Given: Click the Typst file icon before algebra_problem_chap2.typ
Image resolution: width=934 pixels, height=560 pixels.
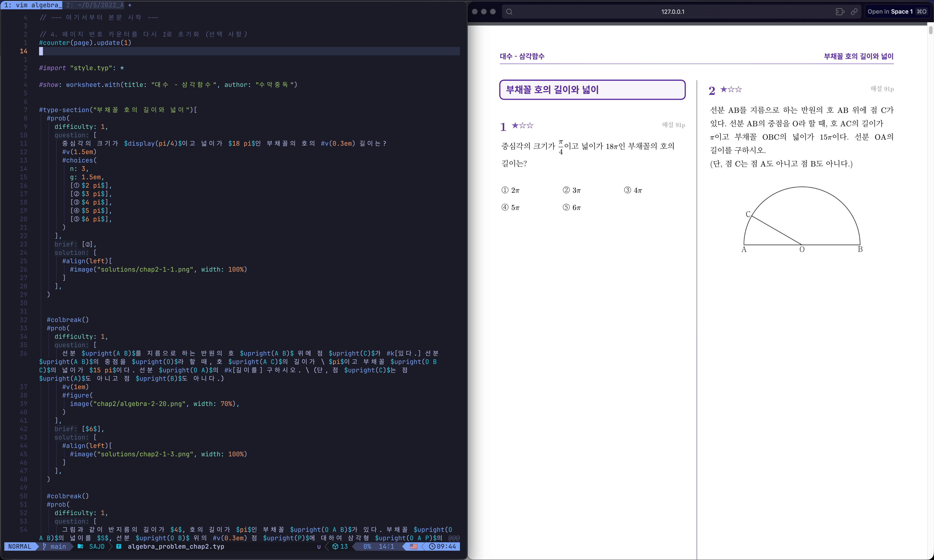Looking at the screenshot, I should point(119,546).
